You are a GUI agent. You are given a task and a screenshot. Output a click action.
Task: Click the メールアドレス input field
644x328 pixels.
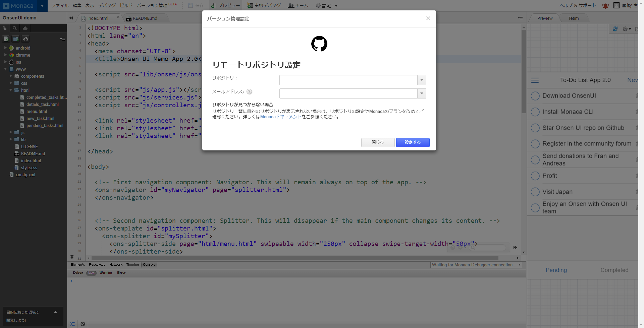point(348,93)
